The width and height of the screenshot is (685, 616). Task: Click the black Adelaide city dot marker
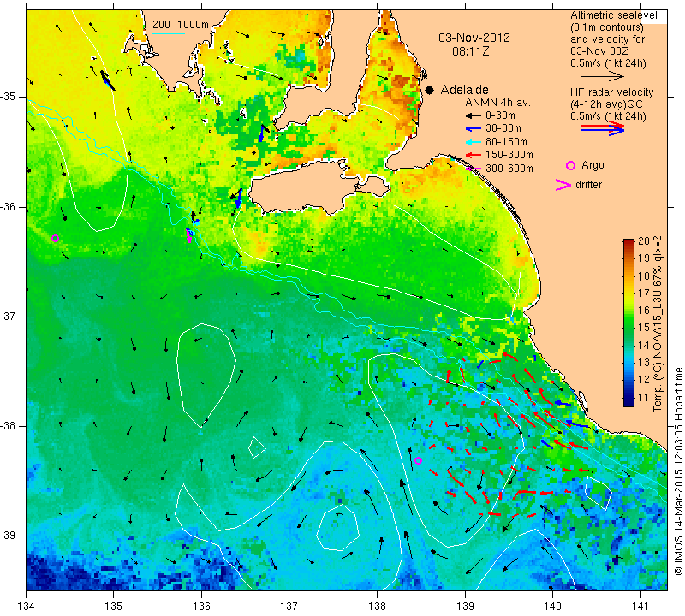point(430,90)
